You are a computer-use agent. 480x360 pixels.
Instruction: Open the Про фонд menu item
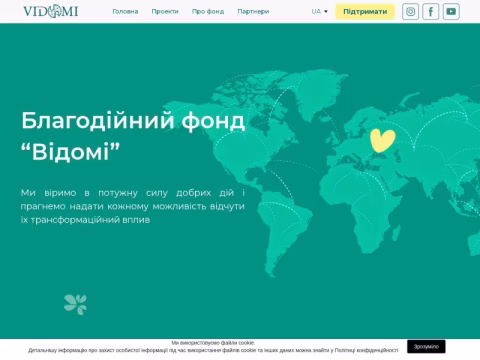pyautogui.click(x=208, y=11)
